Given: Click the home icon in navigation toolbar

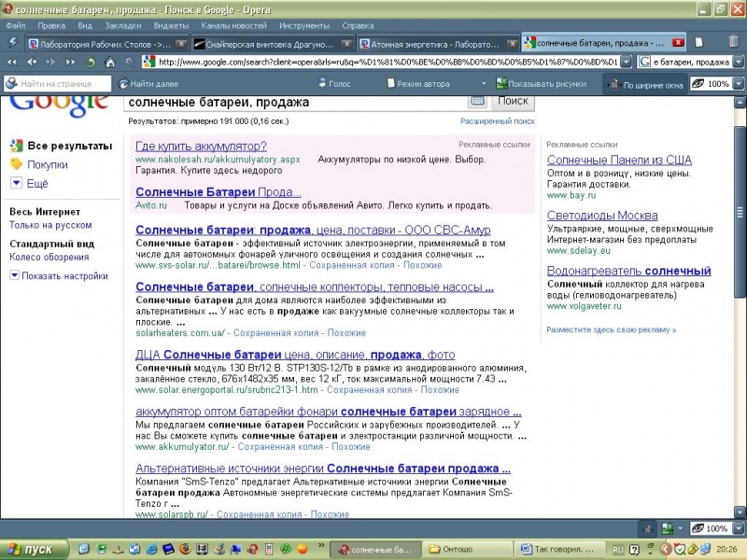Looking at the screenshot, I should point(110,63).
